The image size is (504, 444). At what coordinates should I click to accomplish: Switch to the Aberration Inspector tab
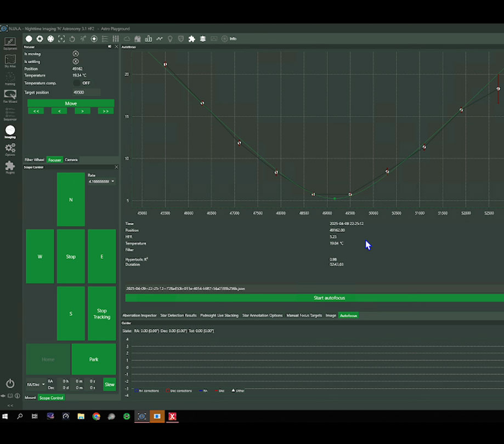click(139, 316)
